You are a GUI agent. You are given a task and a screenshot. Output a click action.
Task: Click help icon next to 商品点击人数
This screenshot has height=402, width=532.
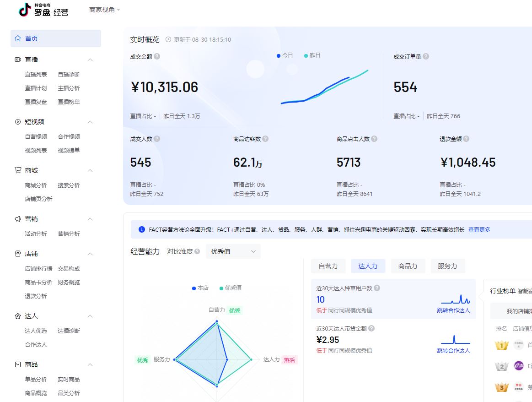click(374, 139)
